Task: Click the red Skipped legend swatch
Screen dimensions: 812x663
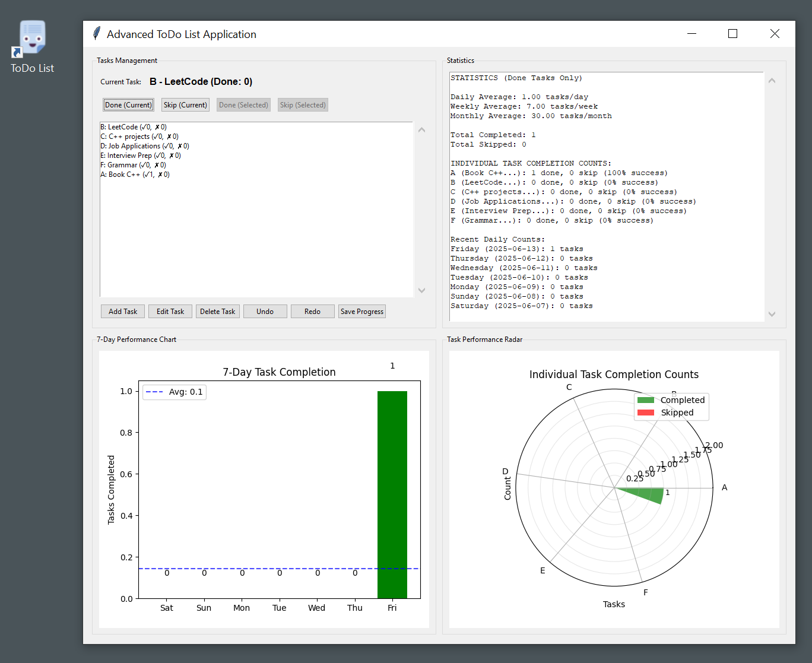Action: [x=645, y=413]
